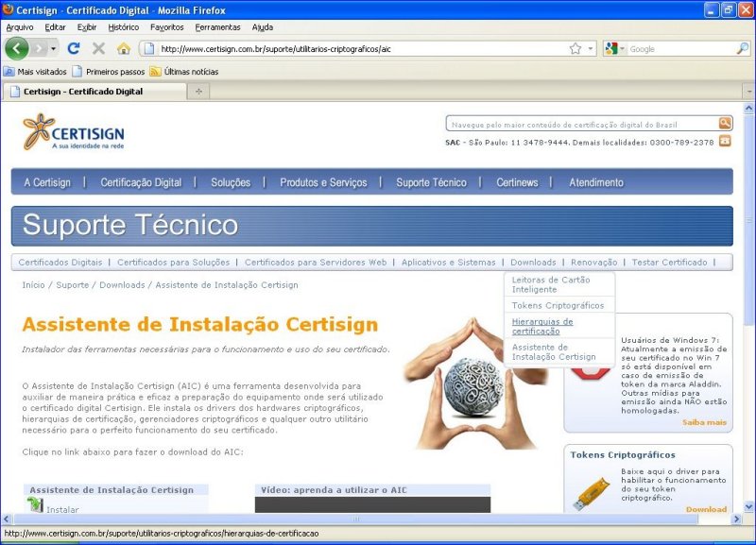
Task: Click the Saiba mais link
Action: pyautogui.click(x=704, y=422)
